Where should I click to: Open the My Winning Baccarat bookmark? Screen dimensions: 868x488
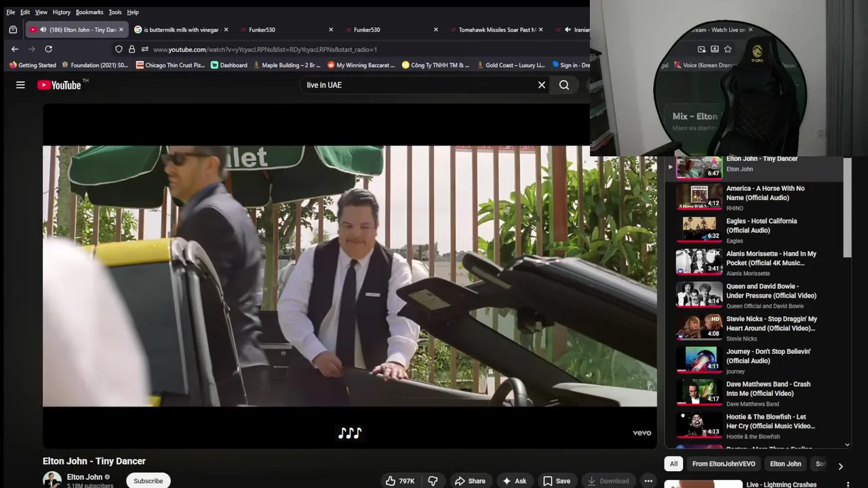pyautogui.click(x=361, y=65)
